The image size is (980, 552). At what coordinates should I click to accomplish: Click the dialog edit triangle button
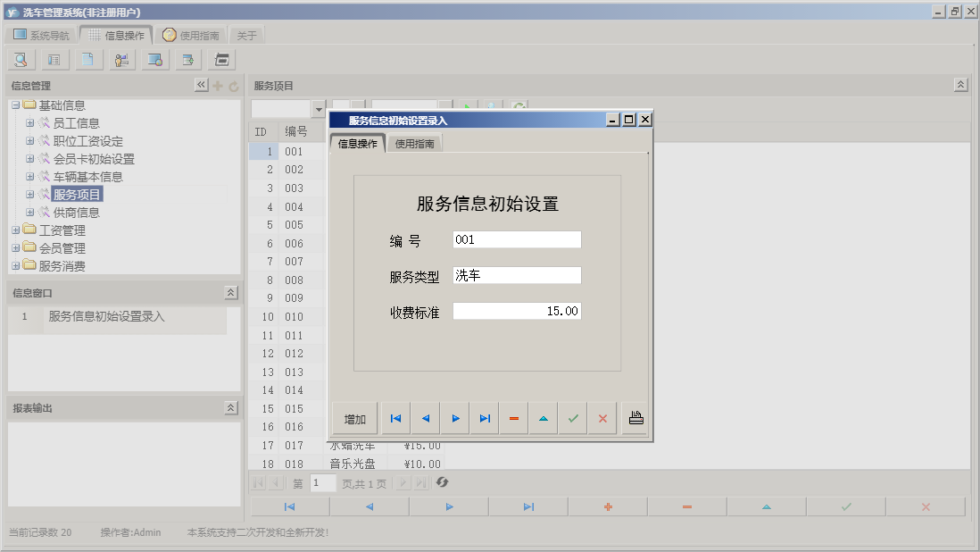click(544, 418)
